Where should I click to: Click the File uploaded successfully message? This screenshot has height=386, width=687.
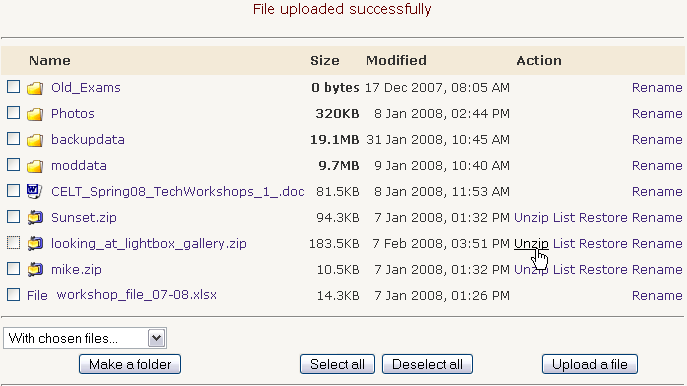342,9
